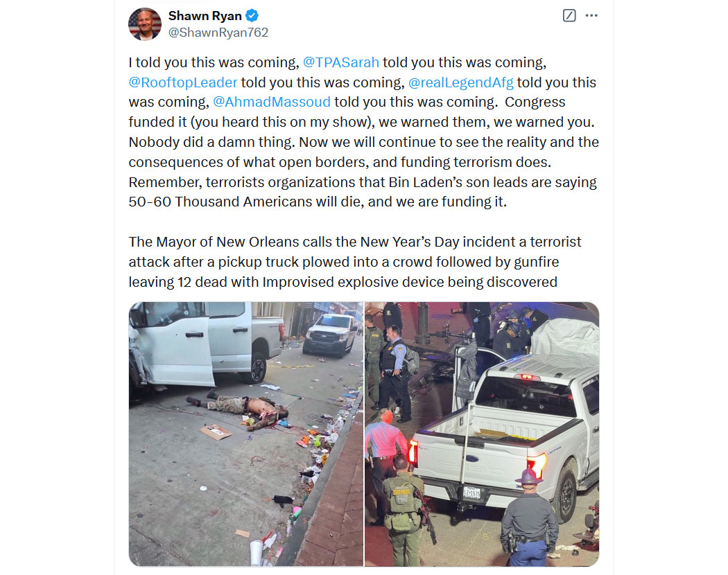Visit the @AhmadMassoud profile link
The height and width of the screenshot is (575, 728).
272,102
